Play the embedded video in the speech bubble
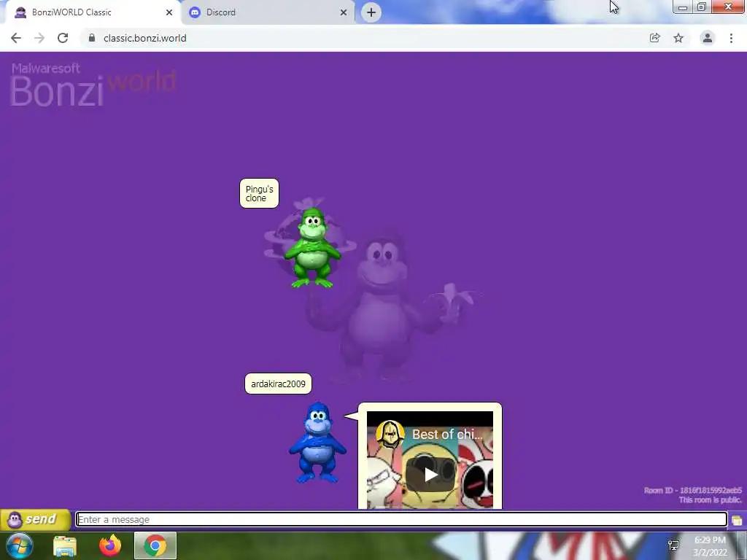Viewport: 747px width, 560px height. (430, 474)
